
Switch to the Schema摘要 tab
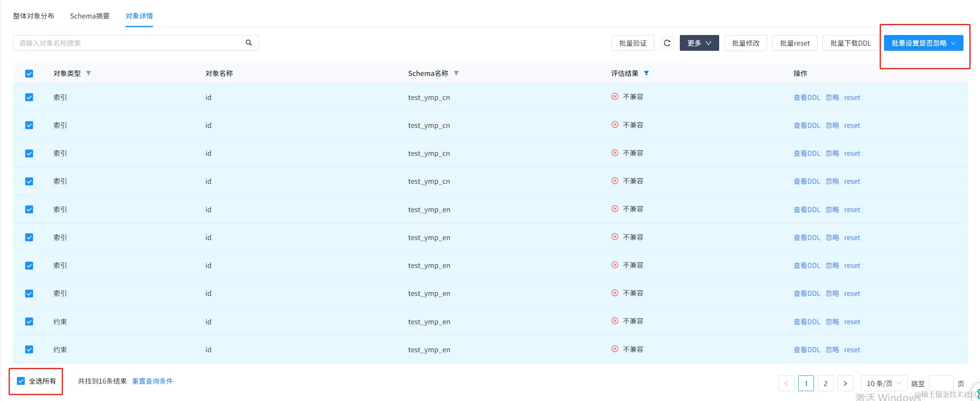coord(90,16)
